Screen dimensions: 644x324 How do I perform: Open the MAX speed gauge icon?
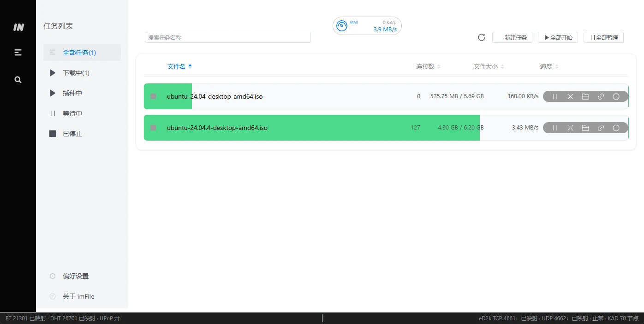pyautogui.click(x=342, y=26)
